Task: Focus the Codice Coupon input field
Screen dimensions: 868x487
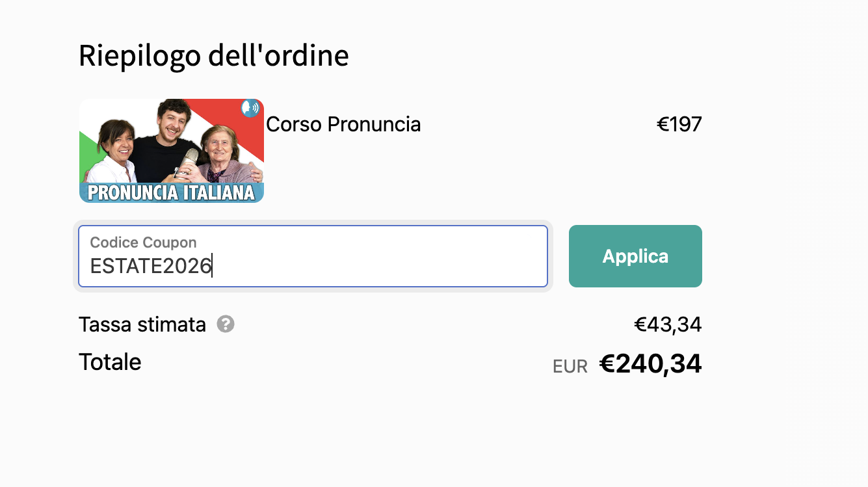Action: [313, 256]
